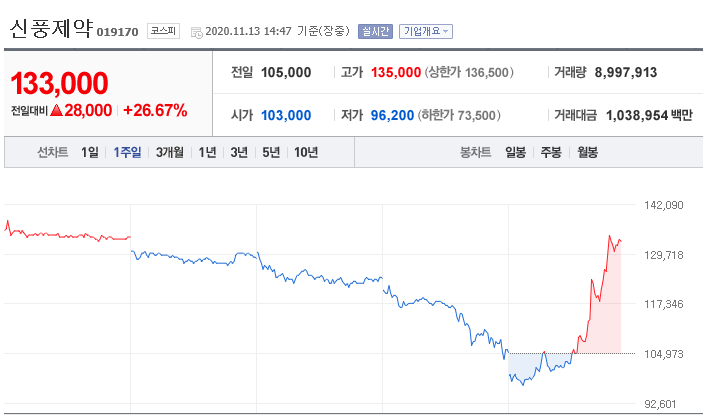Open the 기업개요 dropdown

pos(425,31)
